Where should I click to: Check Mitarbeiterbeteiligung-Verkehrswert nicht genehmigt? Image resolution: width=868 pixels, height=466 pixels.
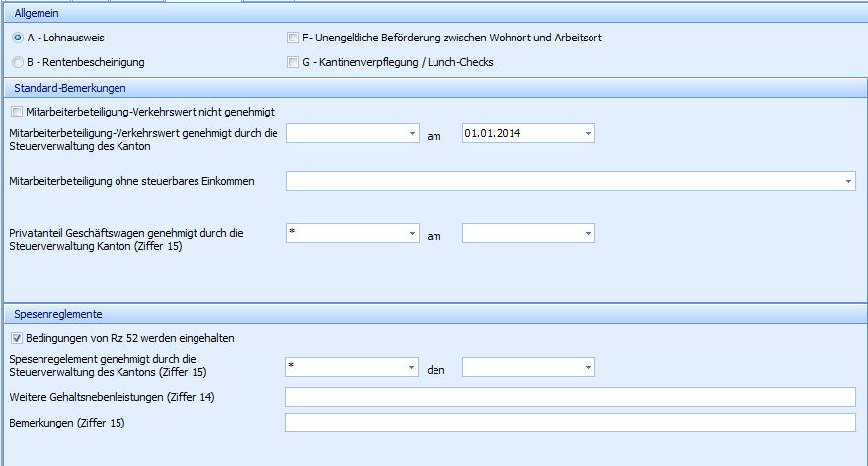pos(15,112)
